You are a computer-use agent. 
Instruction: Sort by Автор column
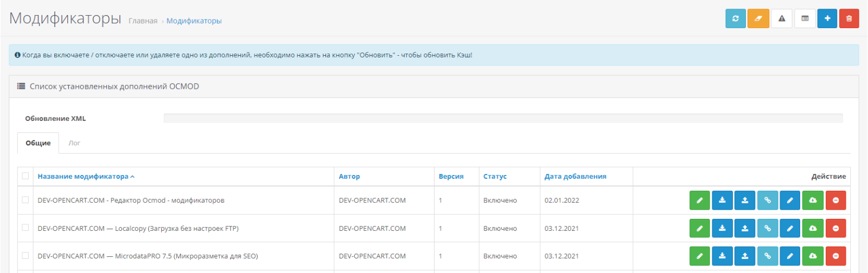coord(349,176)
